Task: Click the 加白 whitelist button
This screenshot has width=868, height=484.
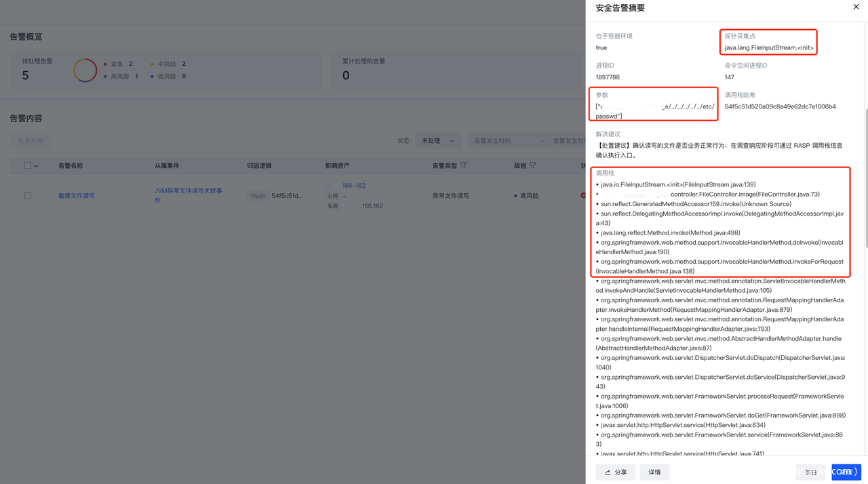Action: 811,472
